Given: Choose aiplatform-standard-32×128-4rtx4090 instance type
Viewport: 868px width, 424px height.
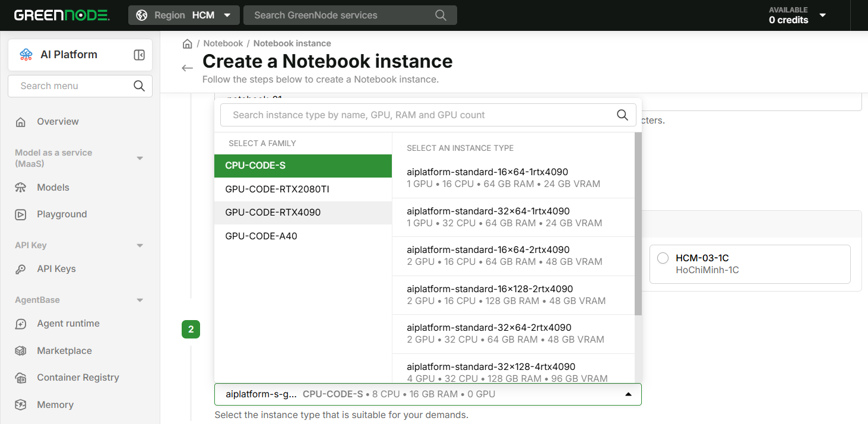Looking at the screenshot, I should click(513, 369).
